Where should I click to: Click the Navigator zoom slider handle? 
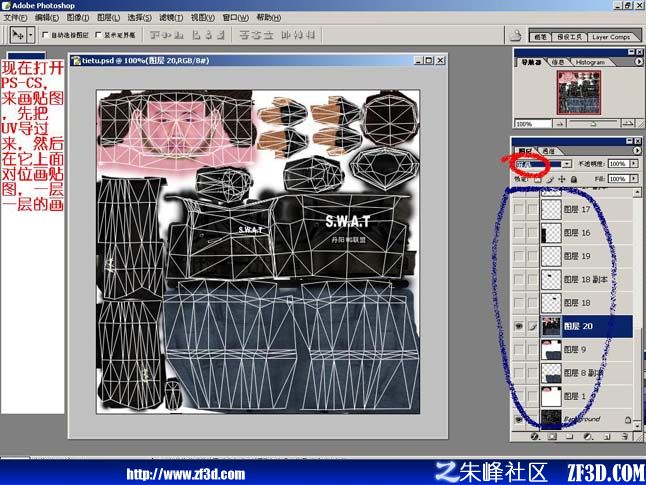point(592,124)
